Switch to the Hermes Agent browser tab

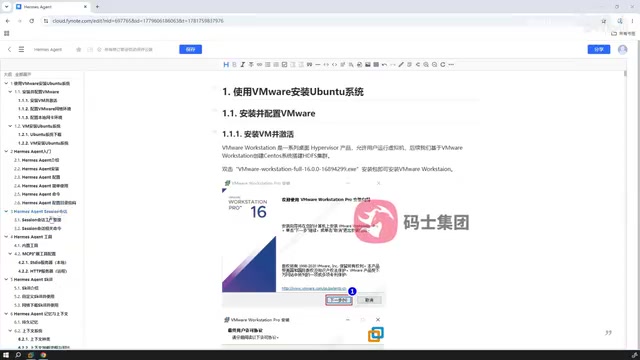51,7
